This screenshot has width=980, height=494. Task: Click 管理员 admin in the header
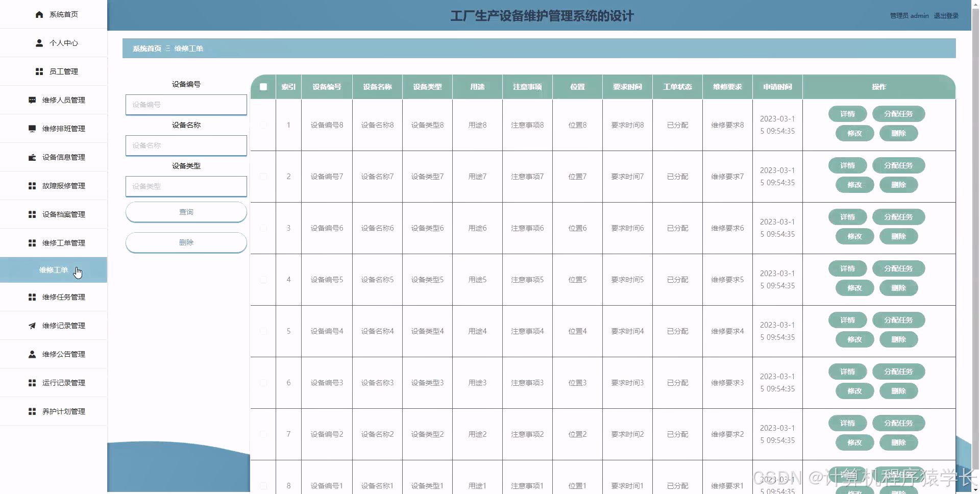coord(909,16)
